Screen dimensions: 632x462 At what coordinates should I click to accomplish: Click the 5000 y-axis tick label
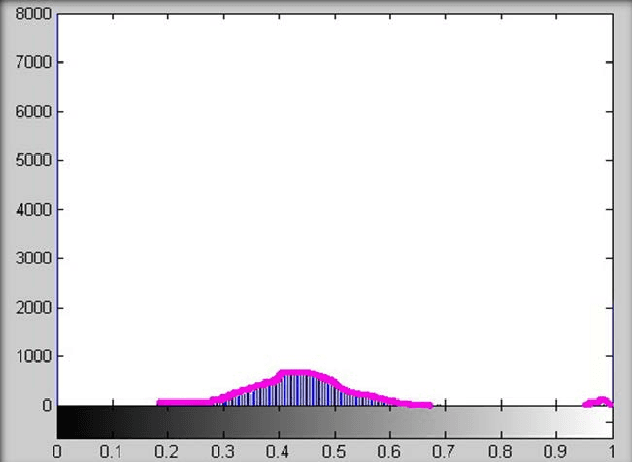tap(31, 160)
